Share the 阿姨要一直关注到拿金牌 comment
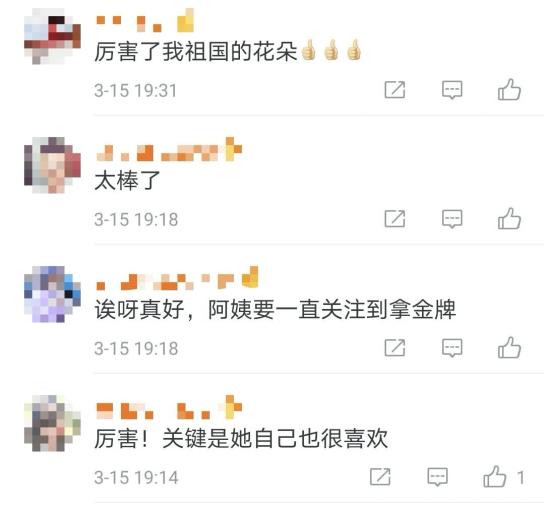This screenshot has width=544, height=508. coord(395,348)
